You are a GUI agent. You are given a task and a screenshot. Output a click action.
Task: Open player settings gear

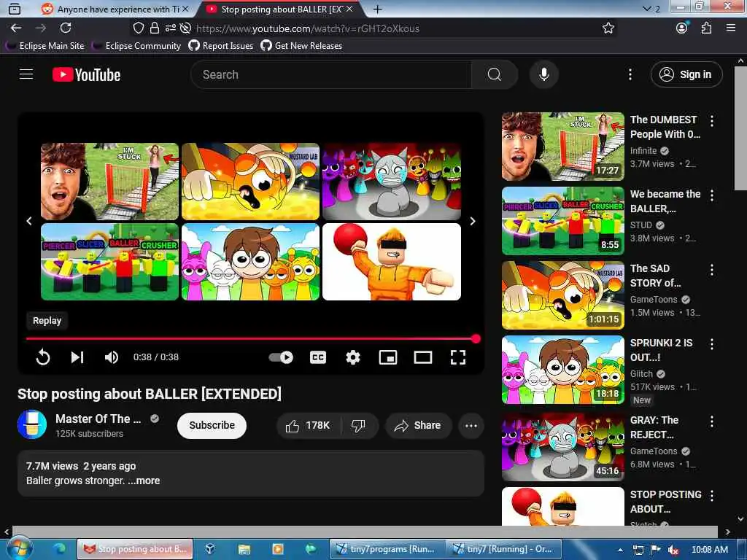(x=352, y=357)
